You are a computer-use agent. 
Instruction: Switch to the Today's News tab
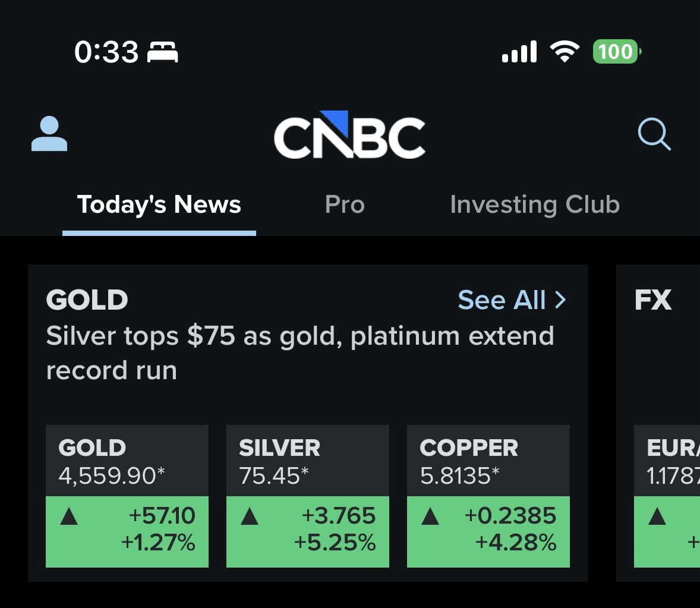(x=159, y=205)
